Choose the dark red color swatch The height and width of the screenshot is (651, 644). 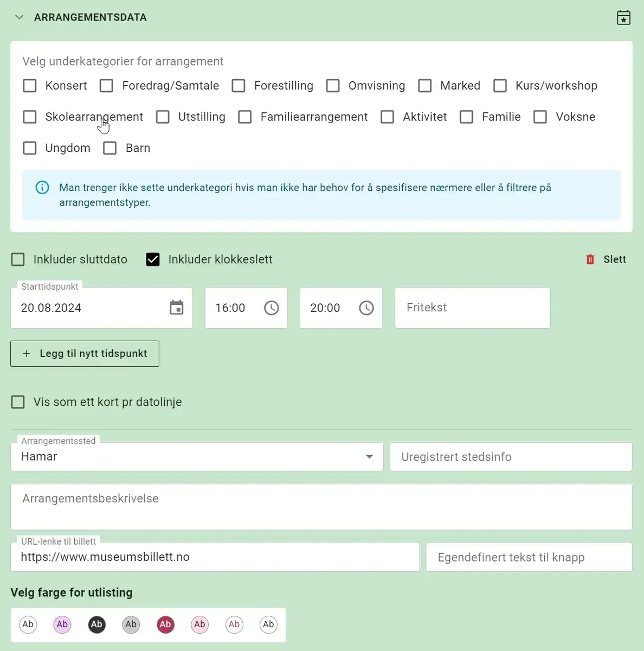(165, 624)
